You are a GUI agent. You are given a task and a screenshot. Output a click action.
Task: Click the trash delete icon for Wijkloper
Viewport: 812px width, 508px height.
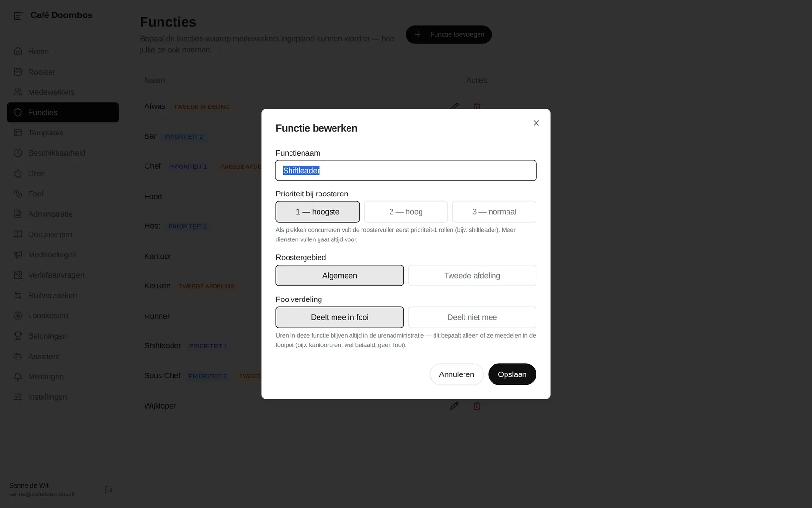pos(477,406)
